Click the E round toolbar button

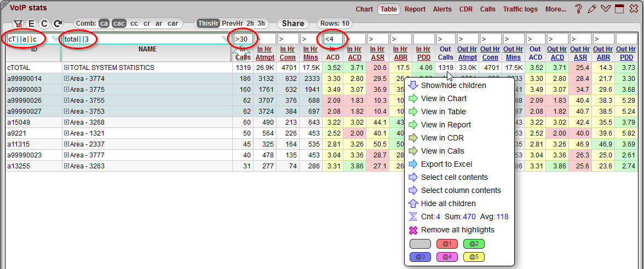coord(32,24)
